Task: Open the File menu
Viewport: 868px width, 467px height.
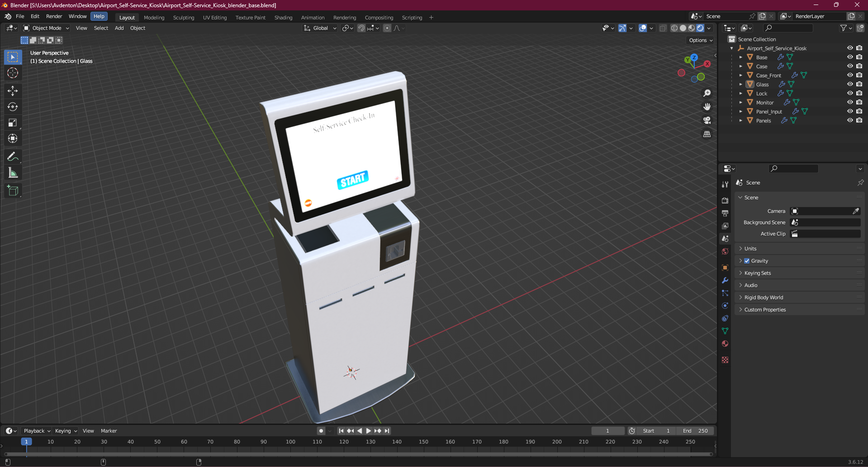Action: [x=20, y=16]
